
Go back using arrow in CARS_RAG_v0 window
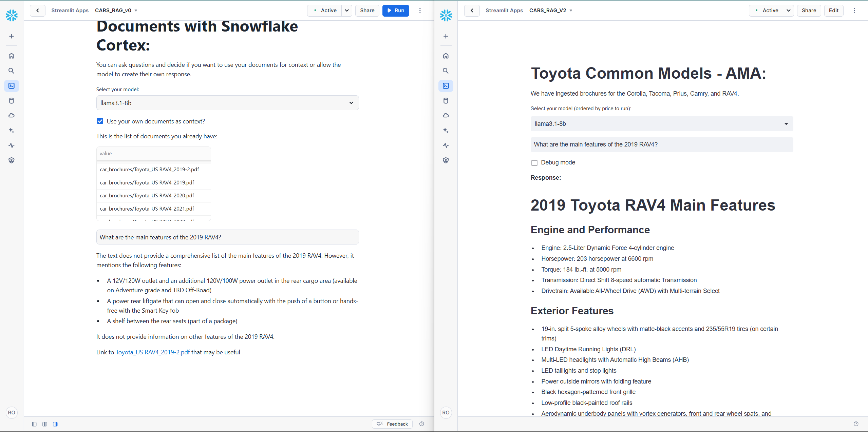tap(38, 11)
